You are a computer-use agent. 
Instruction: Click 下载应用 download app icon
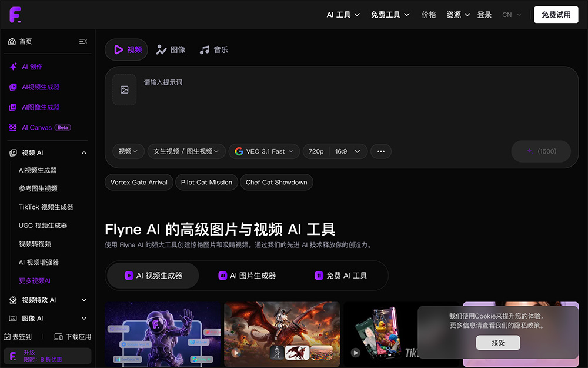click(58, 337)
